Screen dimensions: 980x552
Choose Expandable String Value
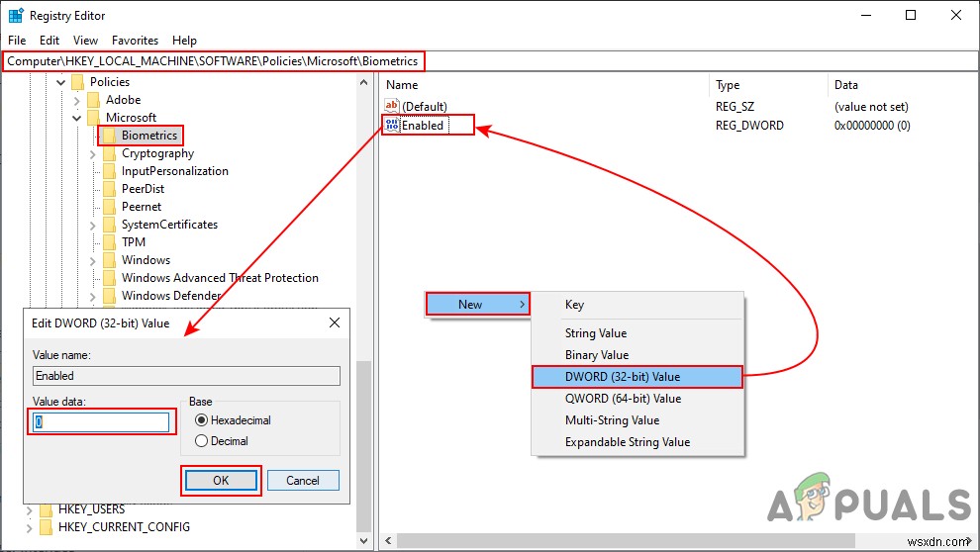(637, 442)
